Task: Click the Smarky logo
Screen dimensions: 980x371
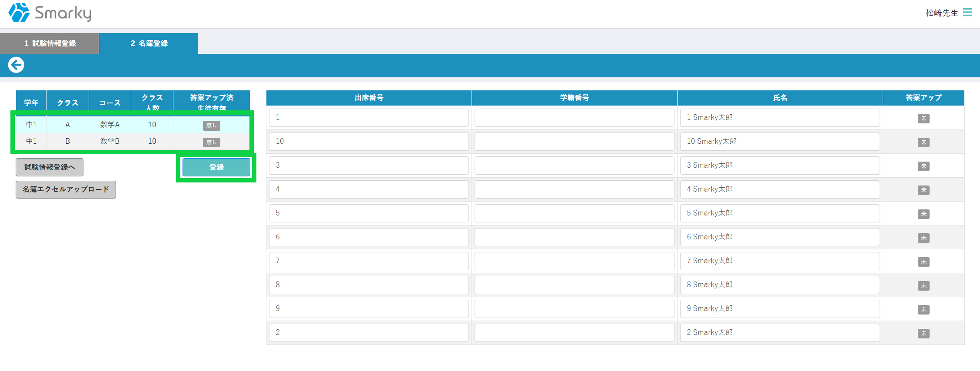Action: pos(50,13)
